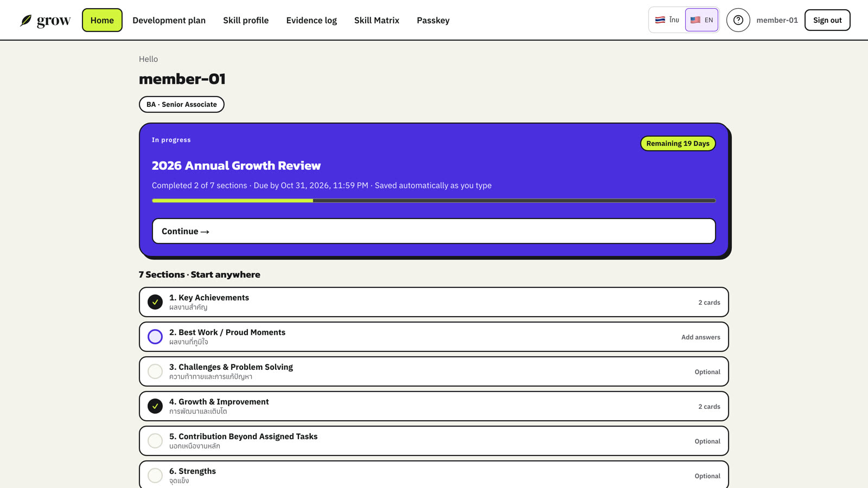Image resolution: width=868 pixels, height=488 pixels.
Task: Click the In progress status label
Action: [171, 140]
